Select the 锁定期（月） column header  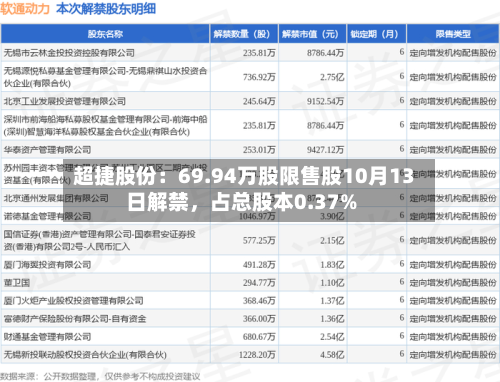pyautogui.click(x=377, y=34)
